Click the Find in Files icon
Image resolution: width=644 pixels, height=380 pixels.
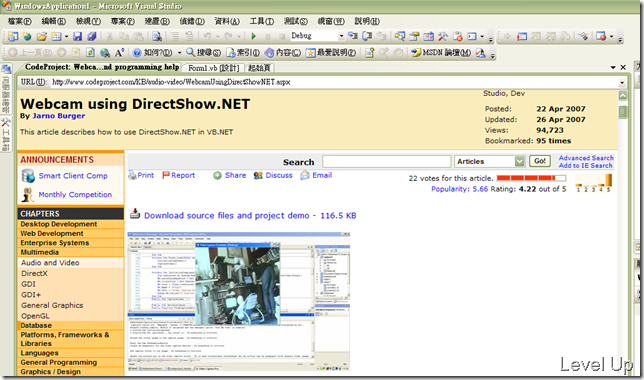pos(157,37)
